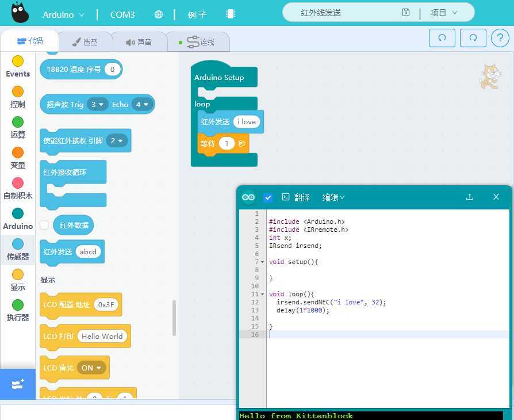Collapse the void loop fold arrow
This screenshot has height=420, width=514.
262,294
